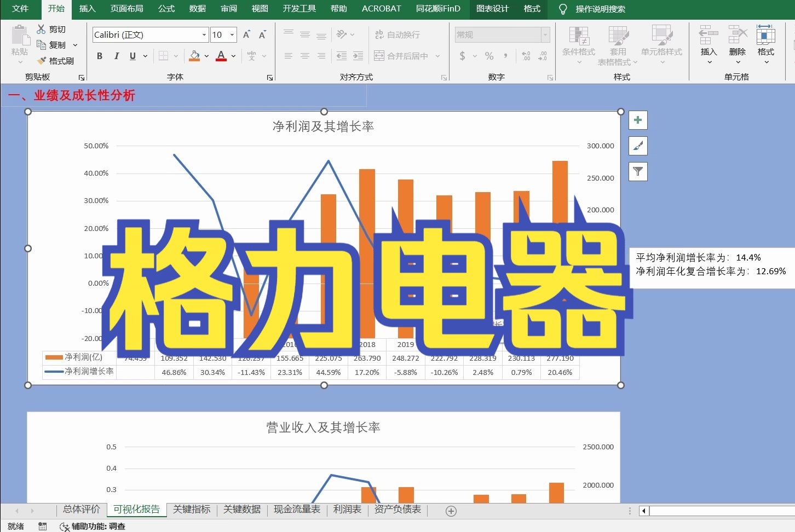This screenshot has width=795, height=532.
Task: Click decrease indent icon
Action: 342,56
